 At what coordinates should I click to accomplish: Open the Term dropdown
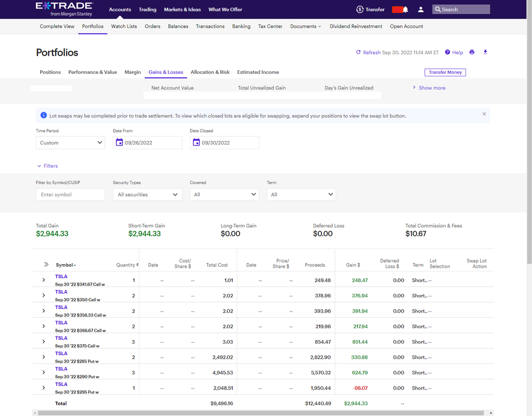point(301,194)
